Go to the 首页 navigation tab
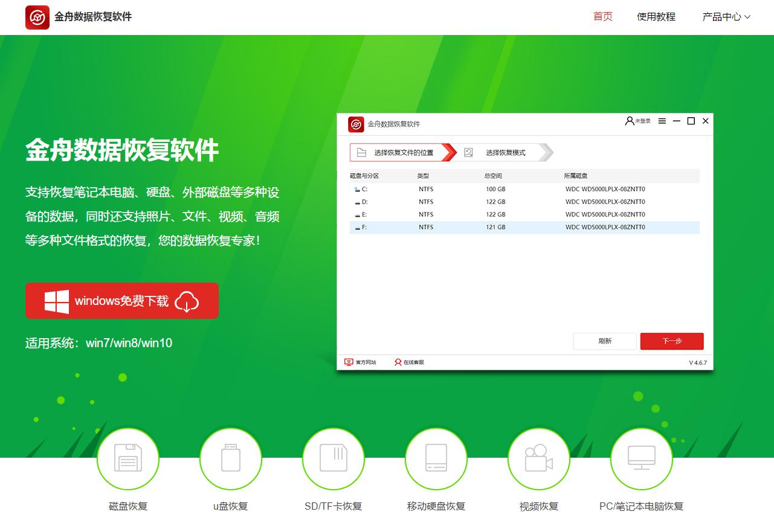Image resolution: width=774 pixels, height=532 pixels. coord(602,17)
